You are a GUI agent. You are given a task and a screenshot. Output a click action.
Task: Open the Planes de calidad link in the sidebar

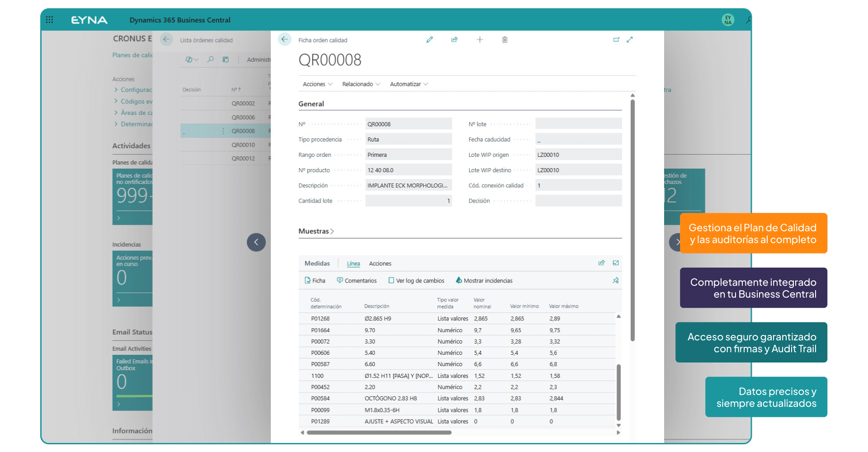tap(132, 55)
